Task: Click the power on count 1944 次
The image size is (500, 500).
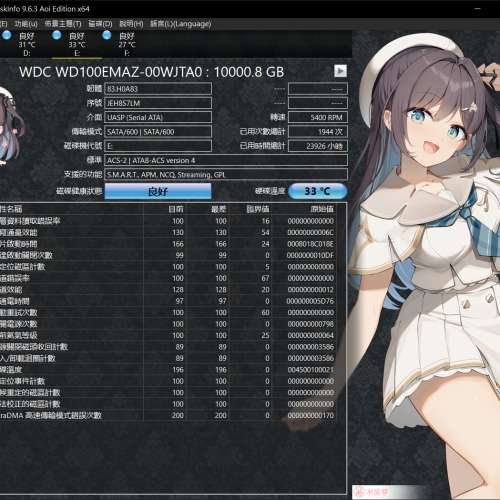Action: (x=318, y=132)
